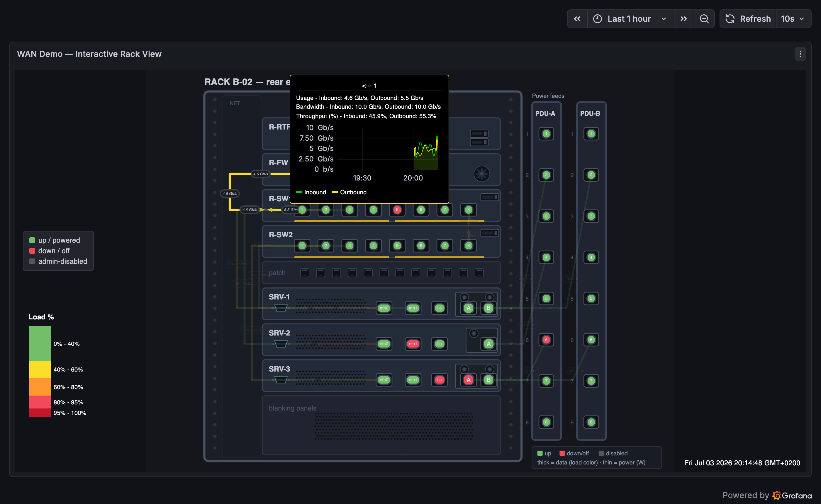Click the PDU-A header label
821x504 pixels.
(x=545, y=113)
